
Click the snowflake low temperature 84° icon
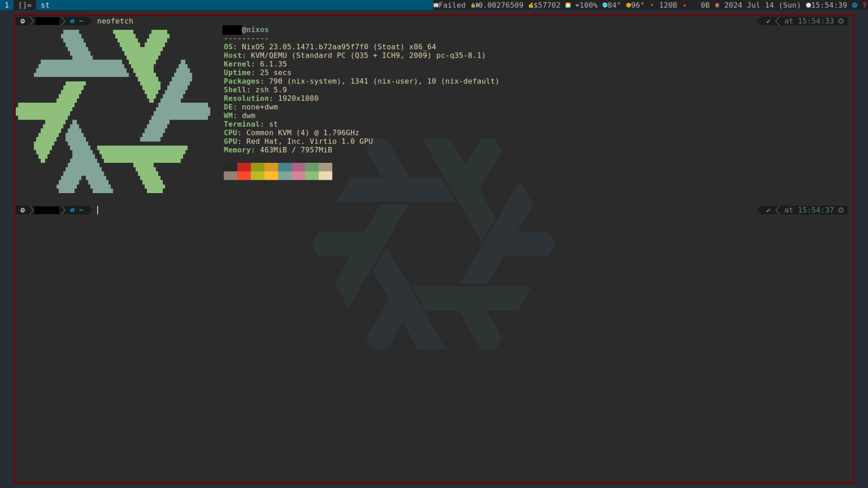coord(604,5)
